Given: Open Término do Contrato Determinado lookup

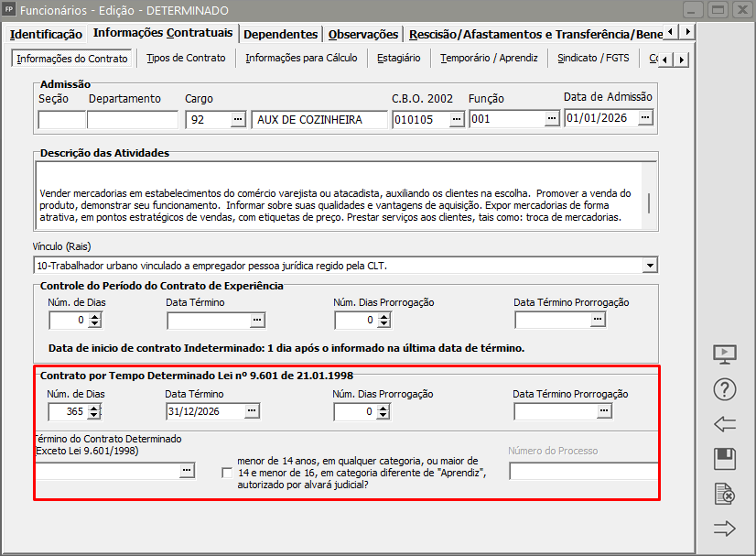Looking at the screenshot, I should point(187,471).
